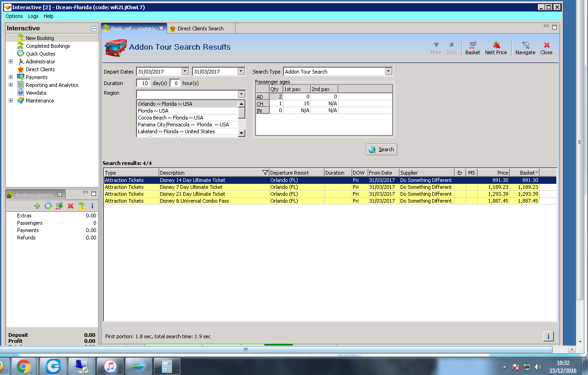Maximize the Booking contents panel

94,193
